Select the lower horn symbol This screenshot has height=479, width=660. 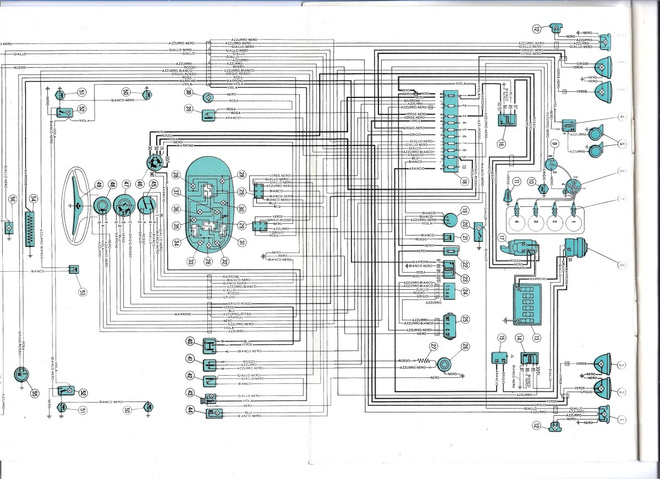click(x=596, y=150)
